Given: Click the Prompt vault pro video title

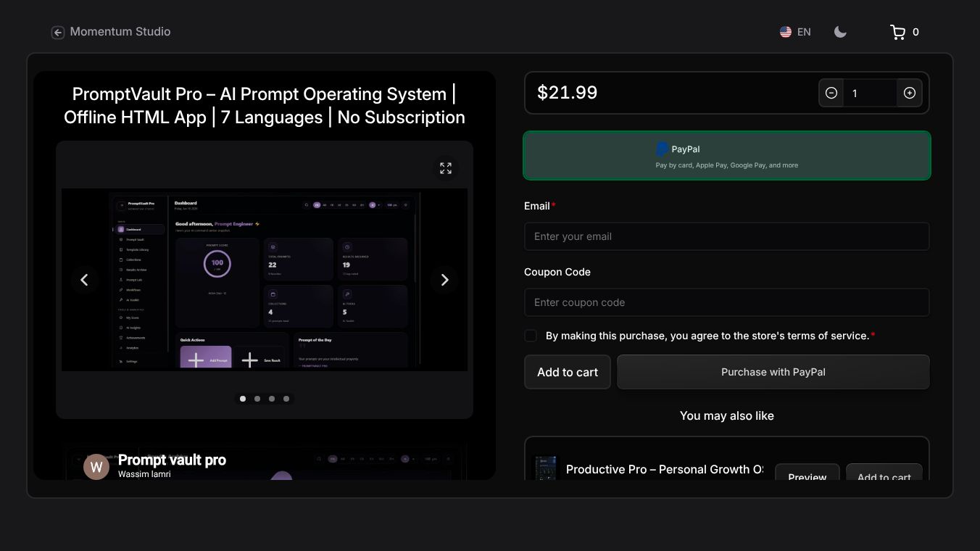Looking at the screenshot, I should tap(172, 460).
